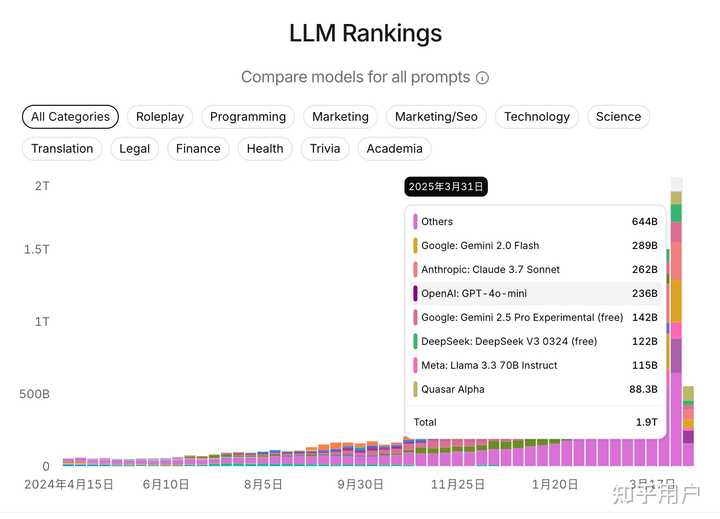The image size is (720, 519).
Task: Click the 11月25日 axis label
Action: click(457, 485)
